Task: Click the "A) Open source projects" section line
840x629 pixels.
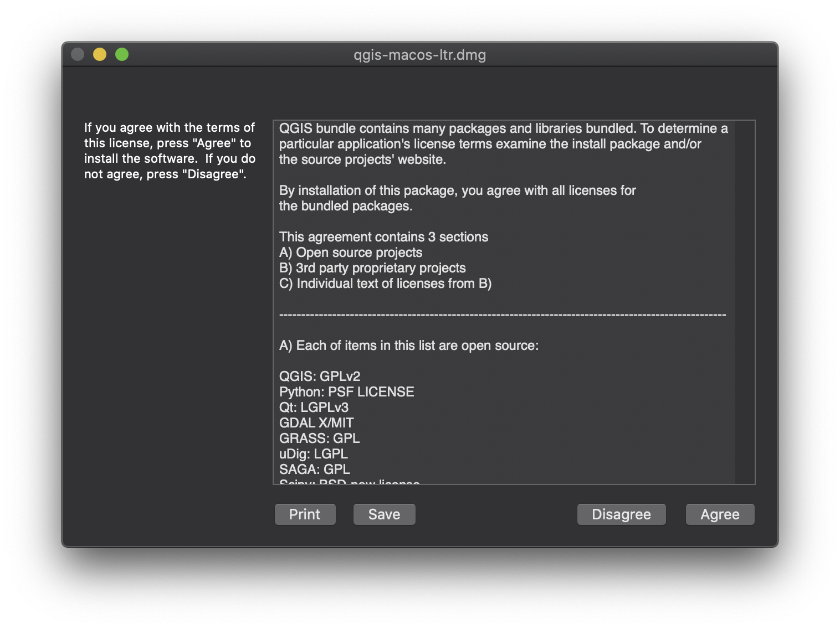Action: coord(351,252)
